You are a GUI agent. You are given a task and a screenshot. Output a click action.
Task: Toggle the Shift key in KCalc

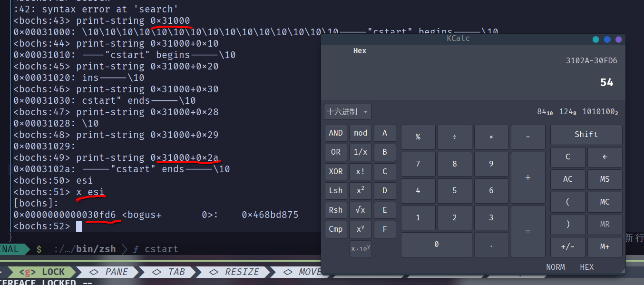(x=586, y=135)
